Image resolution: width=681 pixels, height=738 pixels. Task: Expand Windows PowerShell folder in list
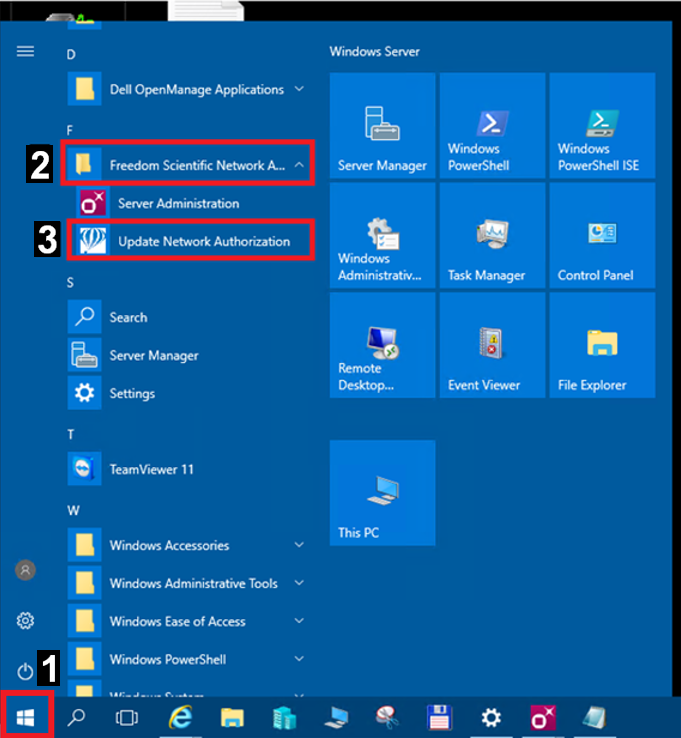pos(187,659)
